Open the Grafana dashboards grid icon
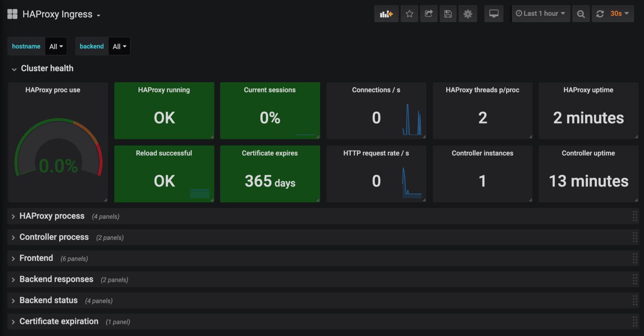 tap(12, 14)
